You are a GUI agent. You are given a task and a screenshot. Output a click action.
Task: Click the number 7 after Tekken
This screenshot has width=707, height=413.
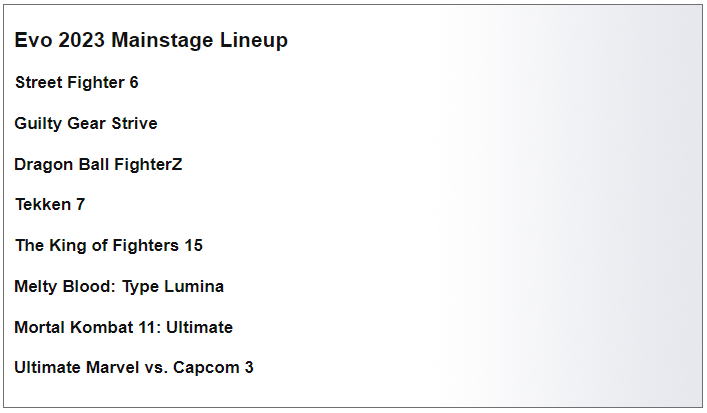[80, 205]
